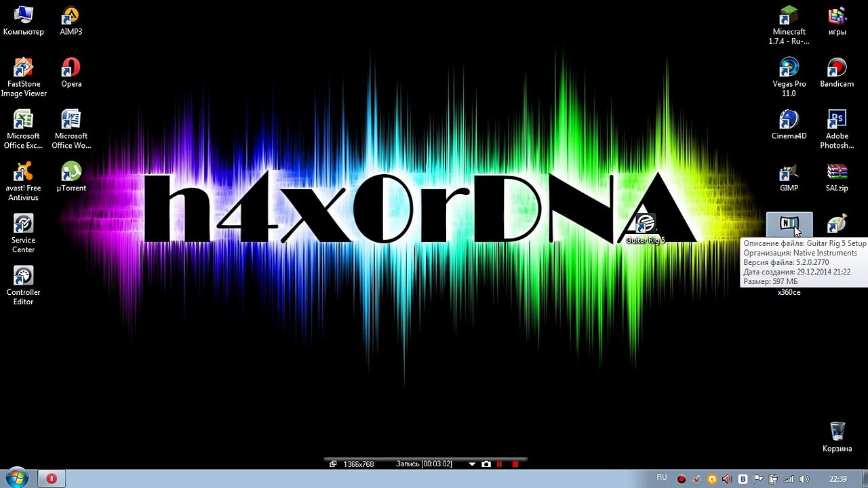Screen dimensions: 868x488
Task: Select Microsoft Office Word shortcut
Action: click(x=71, y=130)
